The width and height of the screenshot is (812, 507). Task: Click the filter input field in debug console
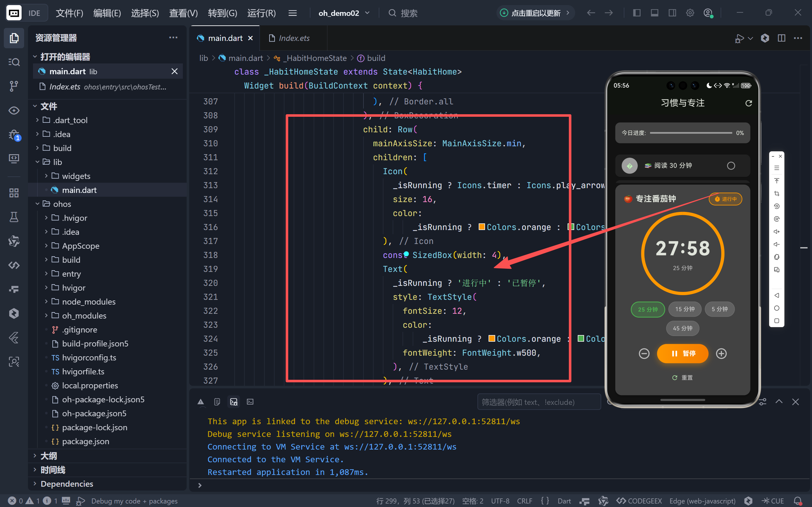(x=538, y=402)
